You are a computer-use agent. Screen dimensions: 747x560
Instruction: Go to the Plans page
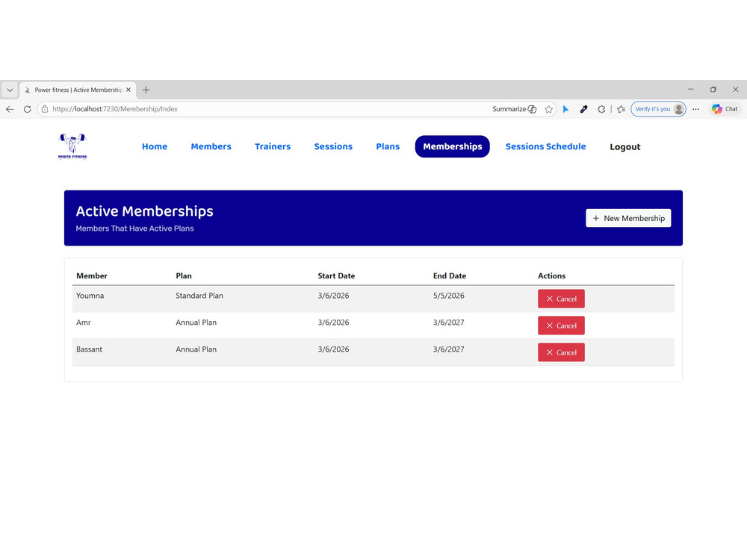click(388, 146)
